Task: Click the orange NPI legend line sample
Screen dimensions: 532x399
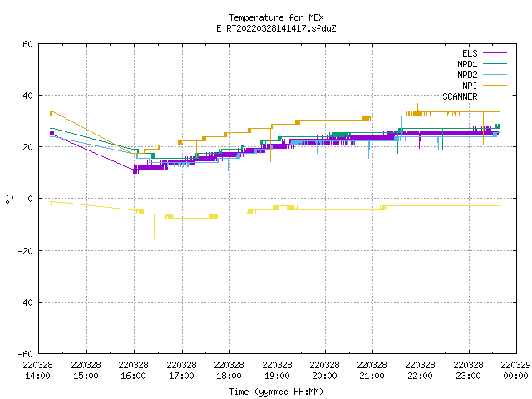Action: pos(495,86)
